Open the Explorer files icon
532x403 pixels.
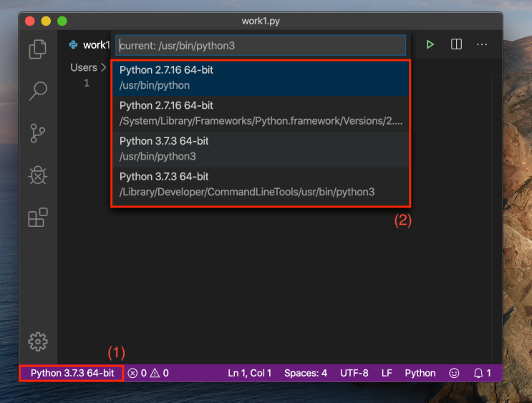(x=38, y=49)
